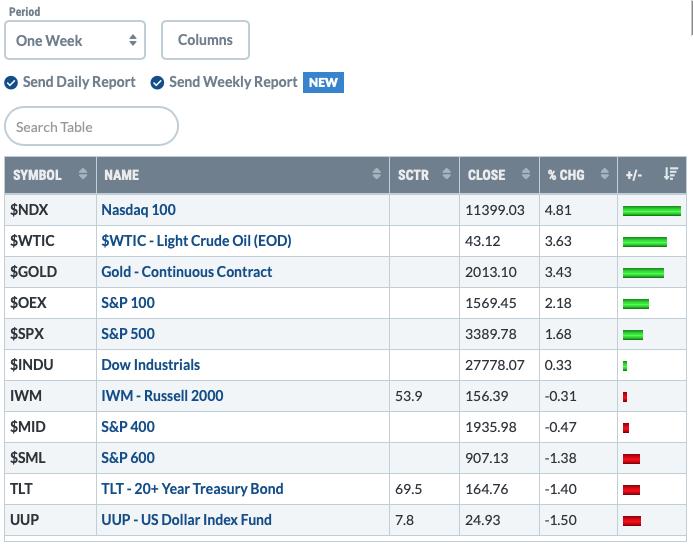693x547 pixels.
Task: Click the red change bar for $SML
Action: 631,459
